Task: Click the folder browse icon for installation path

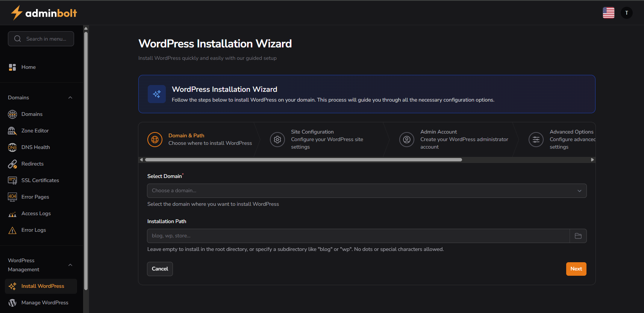Action: pyautogui.click(x=578, y=236)
